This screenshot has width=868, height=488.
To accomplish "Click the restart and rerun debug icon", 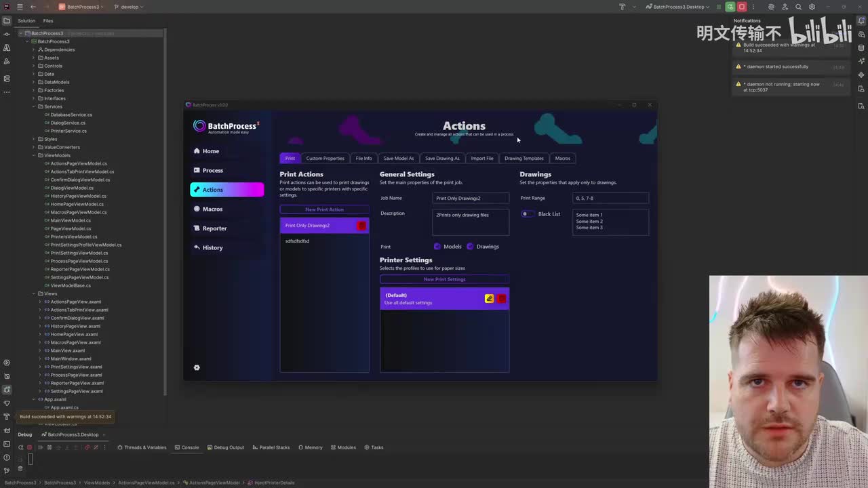I will tap(730, 7).
